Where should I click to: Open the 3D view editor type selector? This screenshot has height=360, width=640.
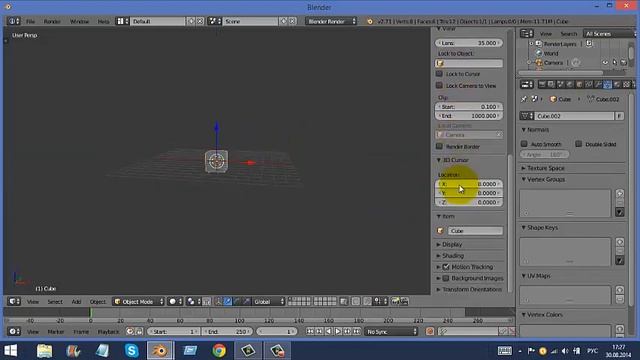tap(14, 302)
